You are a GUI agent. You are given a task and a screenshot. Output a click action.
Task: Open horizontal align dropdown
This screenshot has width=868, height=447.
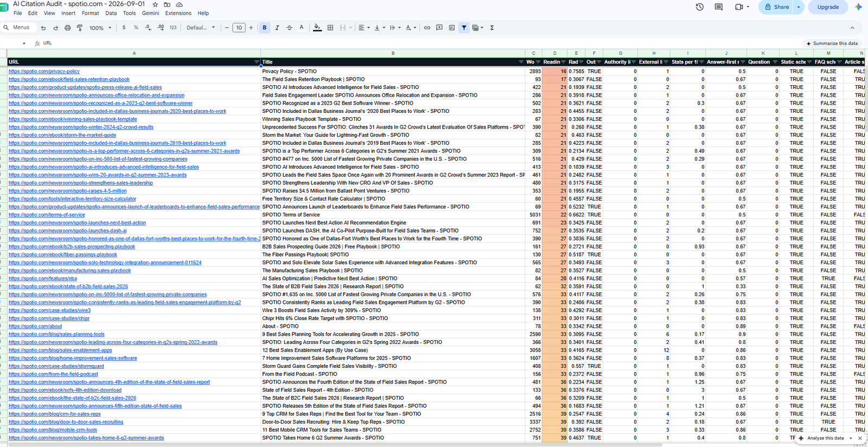click(x=363, y=28)
